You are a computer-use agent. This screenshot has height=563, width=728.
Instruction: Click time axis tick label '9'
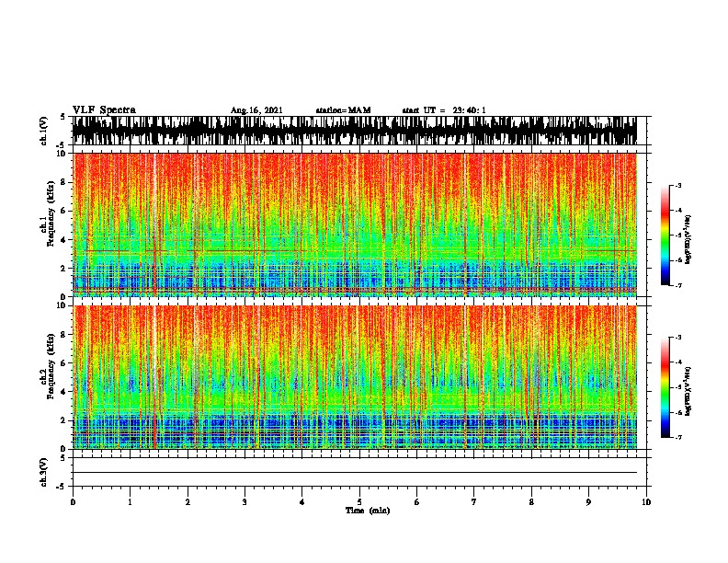coord(588,502)
